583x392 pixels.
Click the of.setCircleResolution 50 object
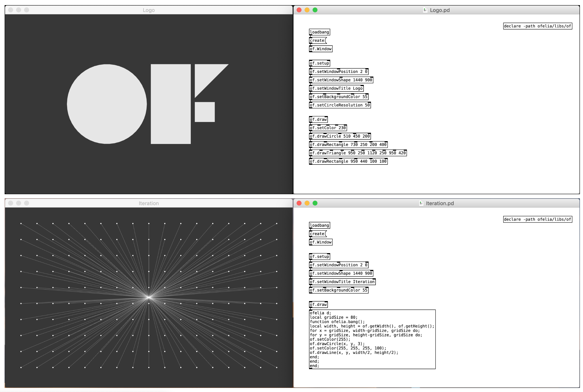coord(340,105)
